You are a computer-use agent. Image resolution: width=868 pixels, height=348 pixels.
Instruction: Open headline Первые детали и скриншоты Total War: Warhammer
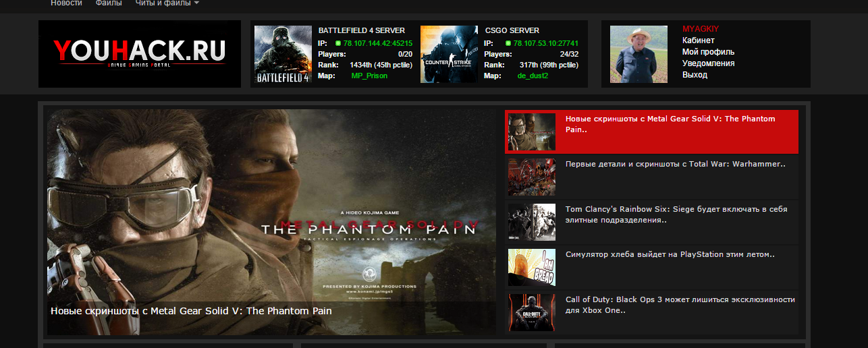click(x=676, y=164)
